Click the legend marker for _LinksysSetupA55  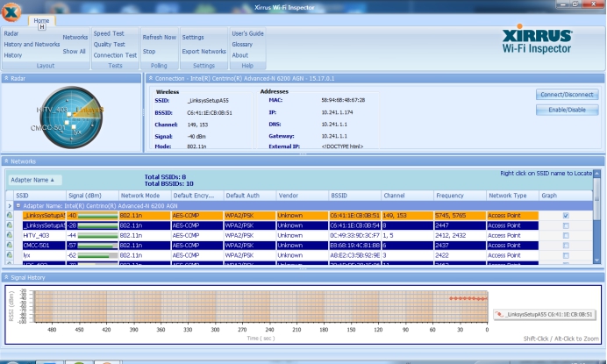pyautogui.click(x=500, y=313)
